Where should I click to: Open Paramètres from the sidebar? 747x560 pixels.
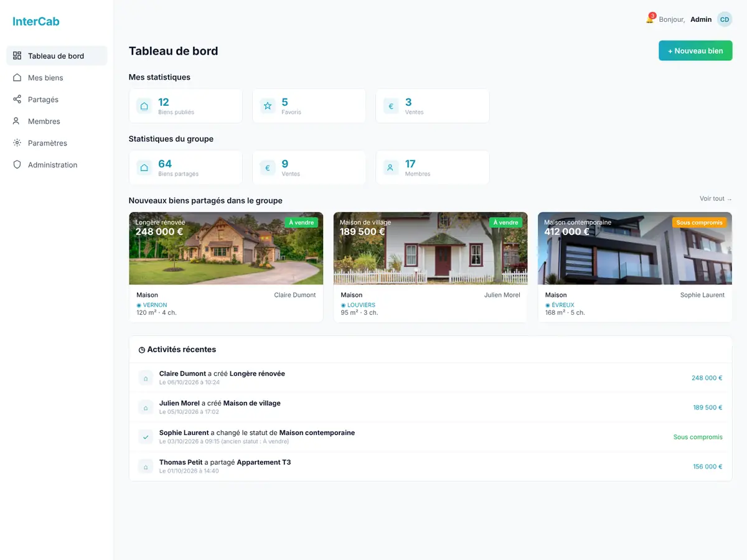coord(57,143)
